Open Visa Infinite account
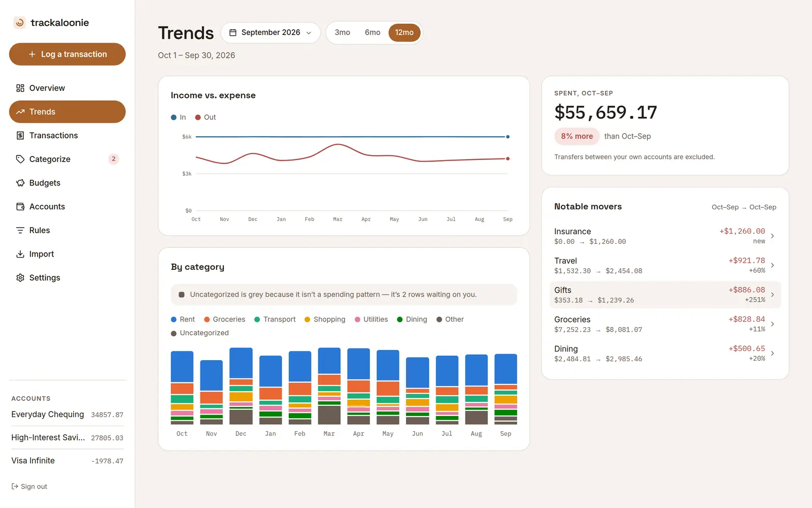The image size is (812, 508). pyautogui.click(x=67, y=461)
